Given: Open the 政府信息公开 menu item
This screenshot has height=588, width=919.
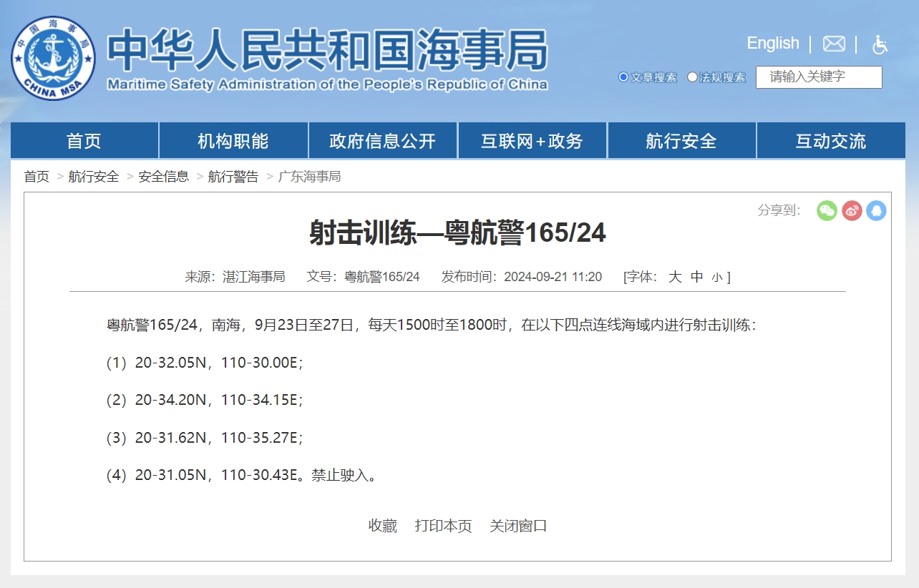Looking at the screenshot, I should [x=382, y=141].
